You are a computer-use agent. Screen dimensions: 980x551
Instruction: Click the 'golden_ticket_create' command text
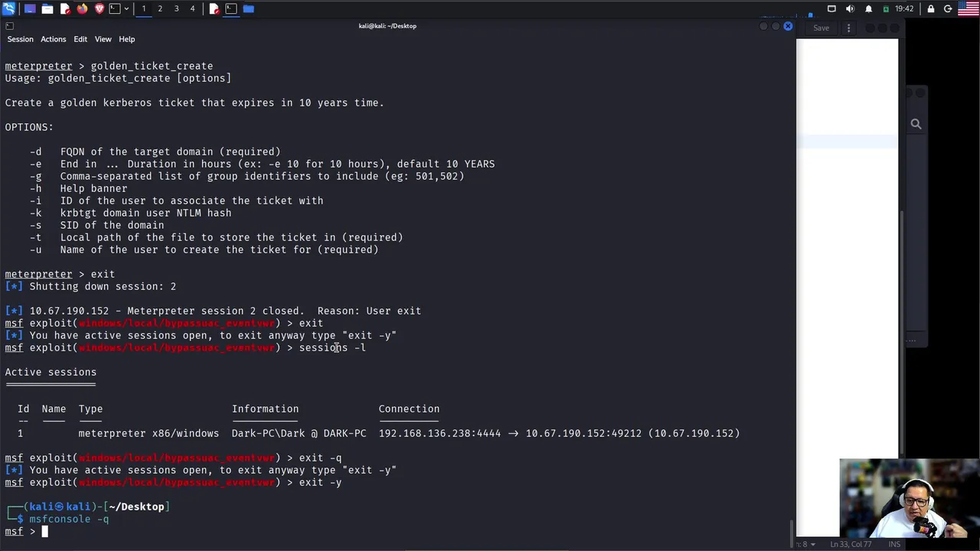pyautogui.click(x=152, y=66)
